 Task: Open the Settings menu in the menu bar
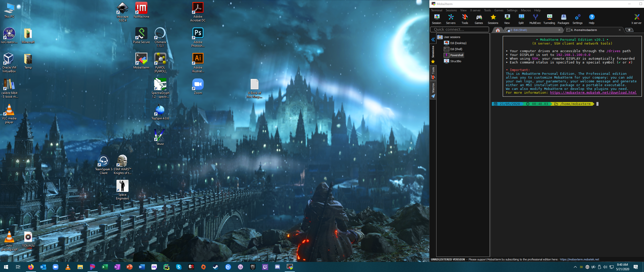[512, 10]
